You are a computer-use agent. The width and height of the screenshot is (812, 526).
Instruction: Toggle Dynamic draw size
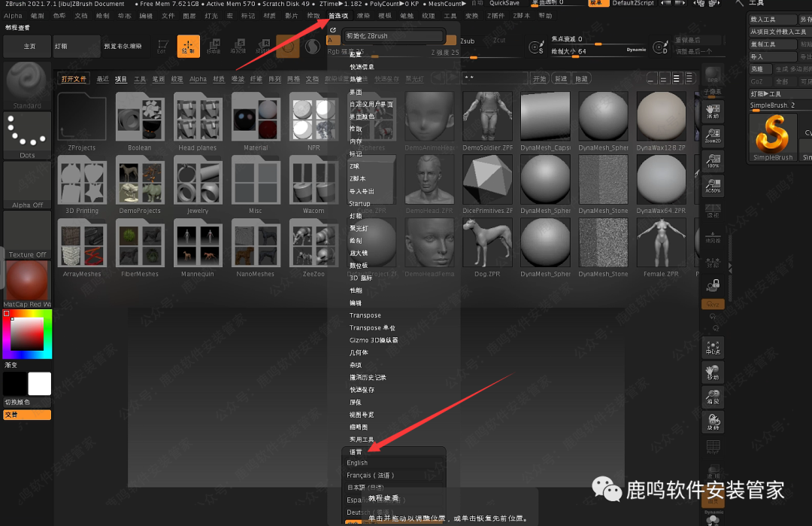pos(635,49)
